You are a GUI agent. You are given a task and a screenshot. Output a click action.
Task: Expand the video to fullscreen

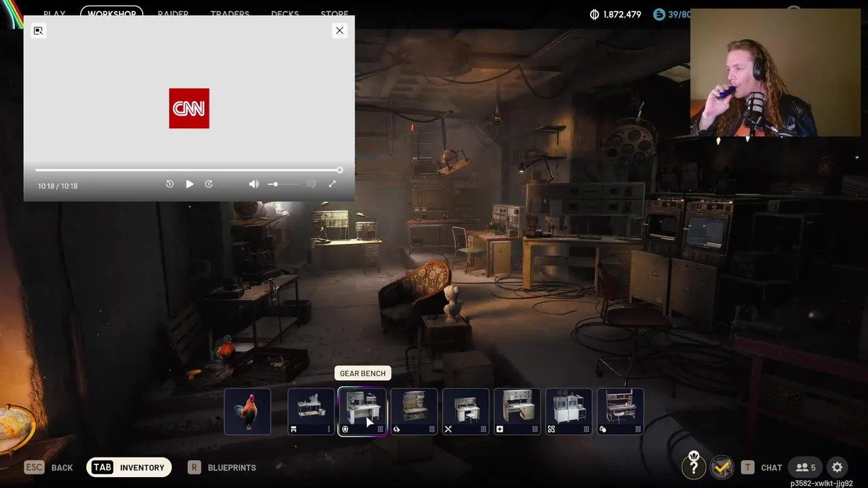(332, 184)
